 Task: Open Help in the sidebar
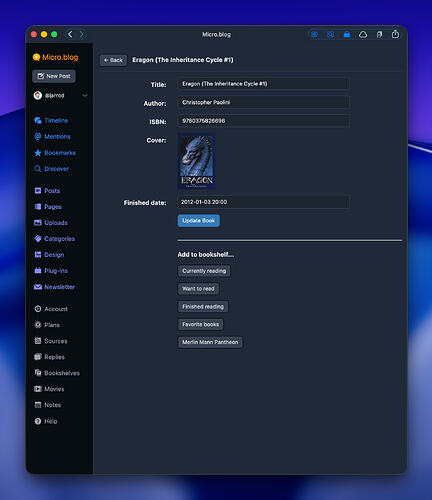click(46, 421)
